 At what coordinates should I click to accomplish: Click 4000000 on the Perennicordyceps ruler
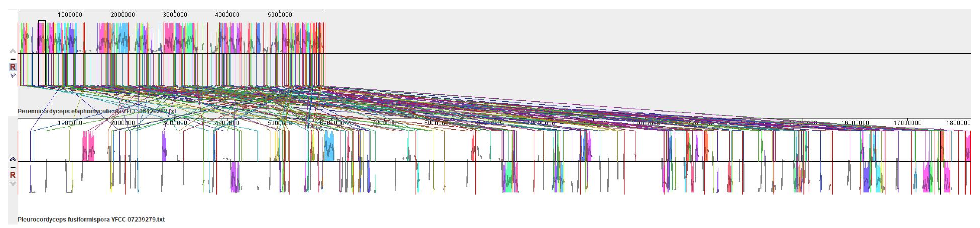click(227, 14)
